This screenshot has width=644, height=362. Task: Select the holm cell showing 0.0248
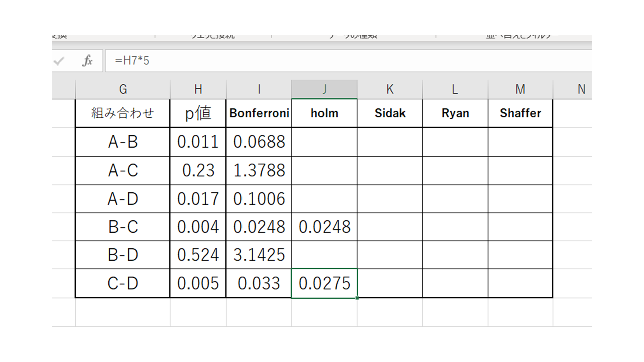[x=324, y=227]
